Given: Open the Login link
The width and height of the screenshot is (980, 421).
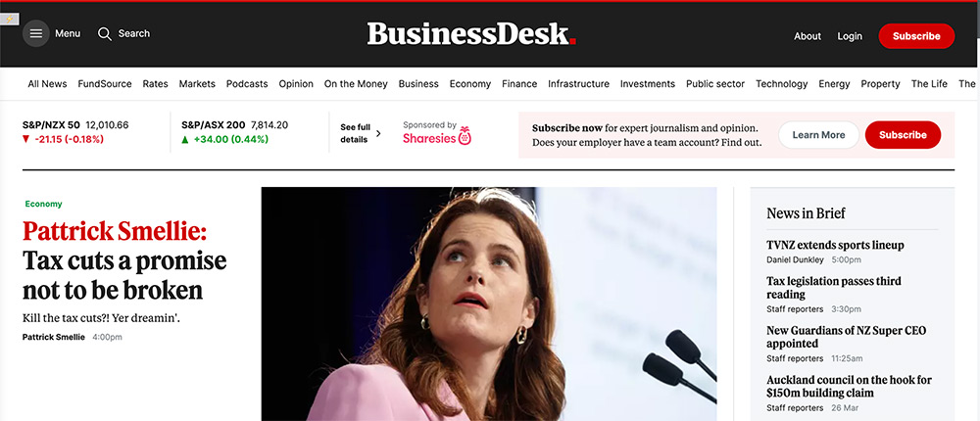Looking at the screenshot, I should (x=850, y=36).
